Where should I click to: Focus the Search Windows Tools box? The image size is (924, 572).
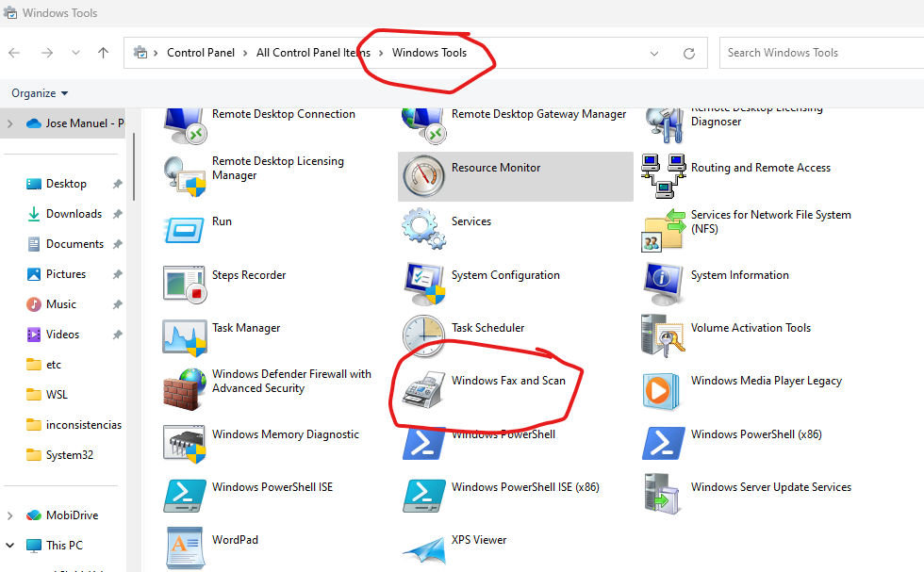coord(821,53)
